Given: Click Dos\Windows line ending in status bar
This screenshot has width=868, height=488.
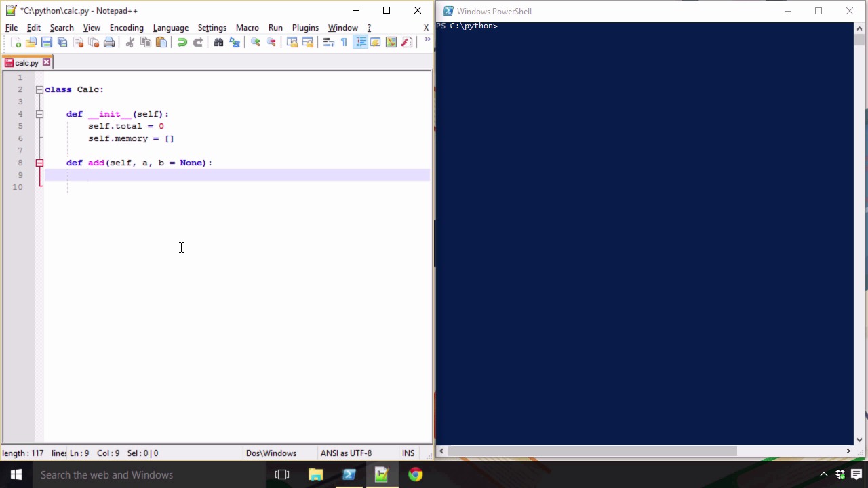Looking at the screenshot, I should point(271,453).
